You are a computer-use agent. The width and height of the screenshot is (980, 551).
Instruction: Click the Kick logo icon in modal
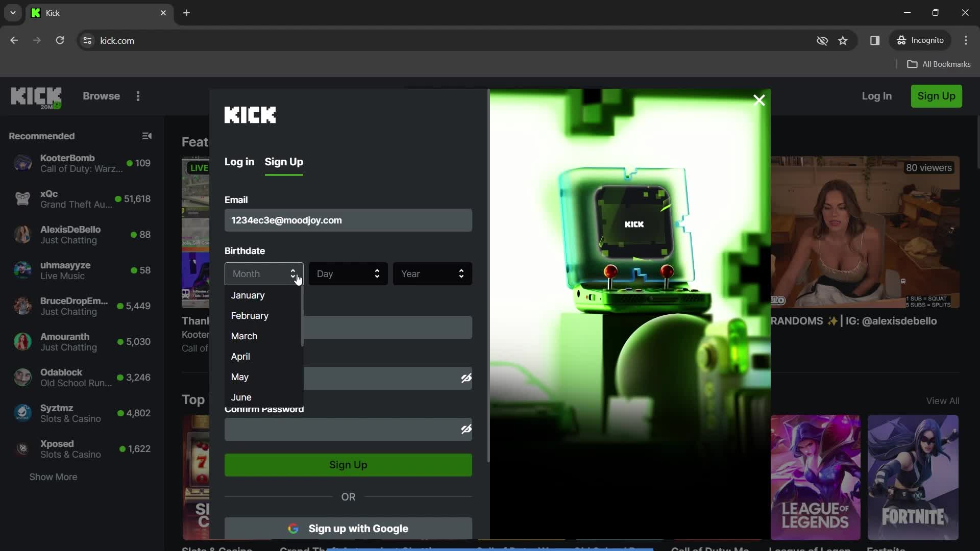pos(251,114)
